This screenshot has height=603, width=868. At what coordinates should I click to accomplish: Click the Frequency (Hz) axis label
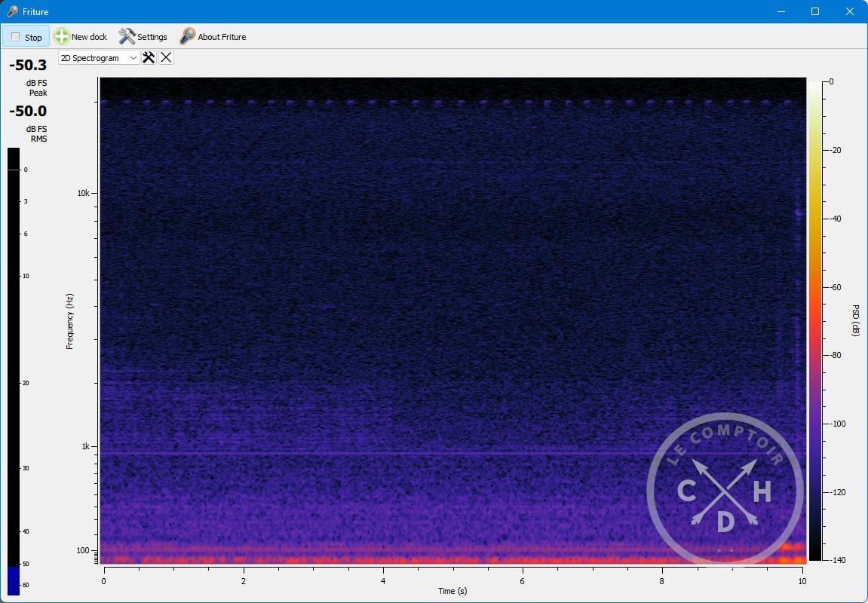tap(70, 320)
